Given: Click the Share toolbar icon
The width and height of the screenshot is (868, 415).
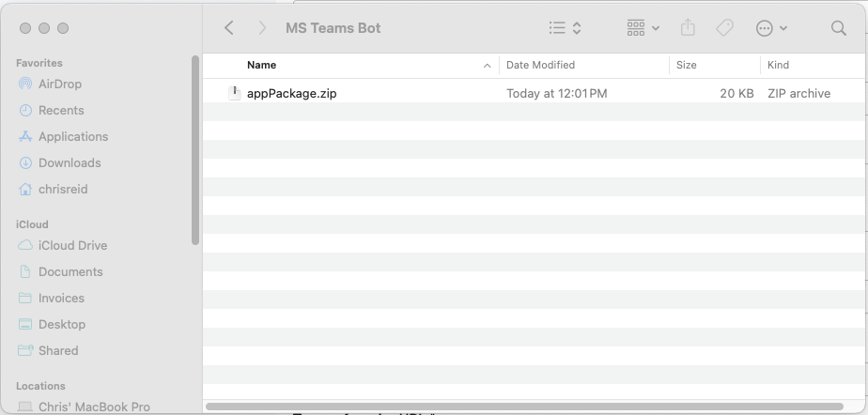Looking at the screenshot, I should (x=688, y=27).
